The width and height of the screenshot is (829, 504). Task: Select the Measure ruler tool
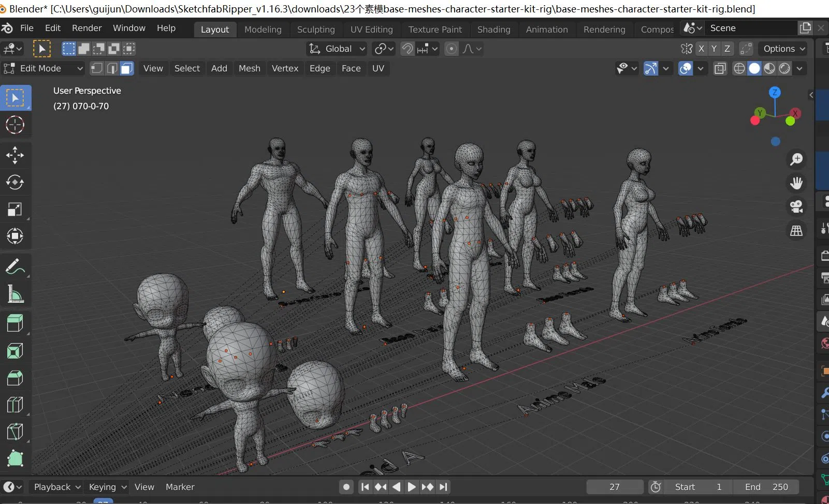[x=15, y=294]
